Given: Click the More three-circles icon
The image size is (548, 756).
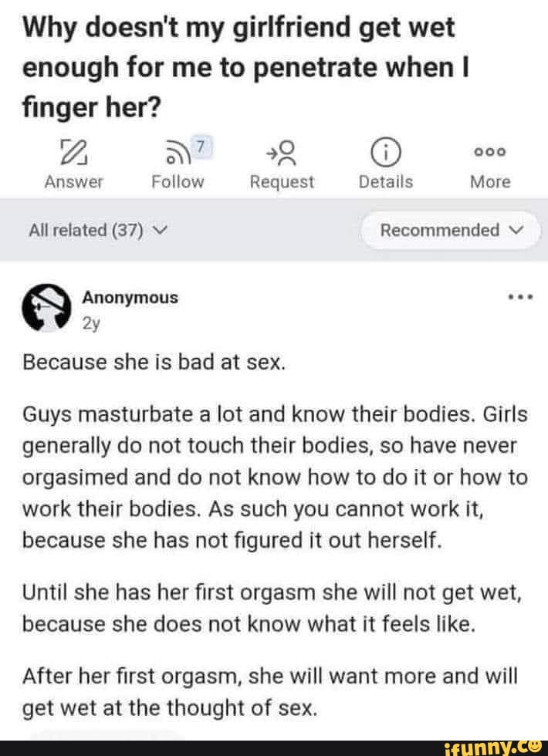Looking at the screenshot, I should click(491, 150).
